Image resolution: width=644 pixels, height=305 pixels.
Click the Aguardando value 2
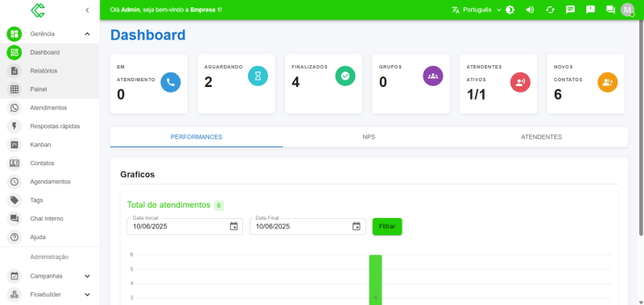pyautogui.click(x=208, y=82)
